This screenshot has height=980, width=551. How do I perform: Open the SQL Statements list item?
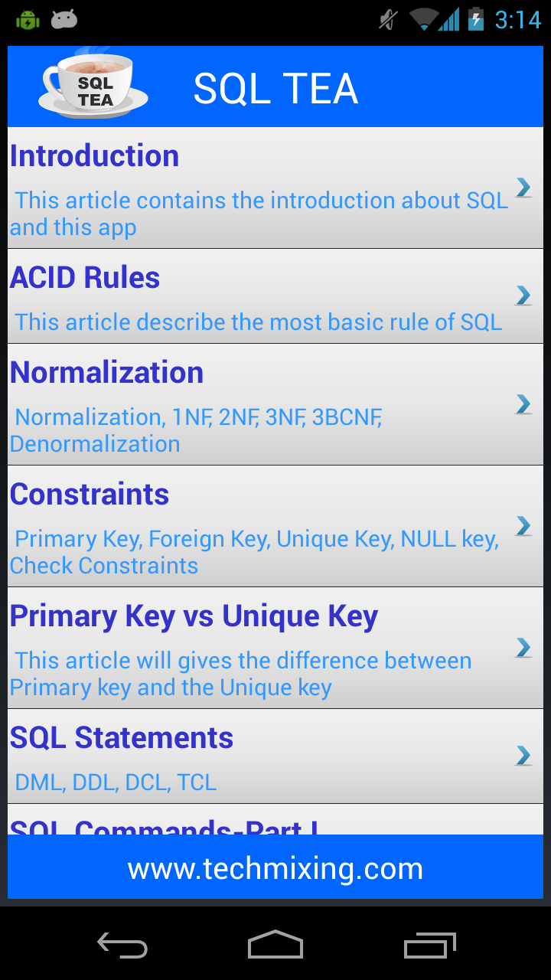(260, 756)
